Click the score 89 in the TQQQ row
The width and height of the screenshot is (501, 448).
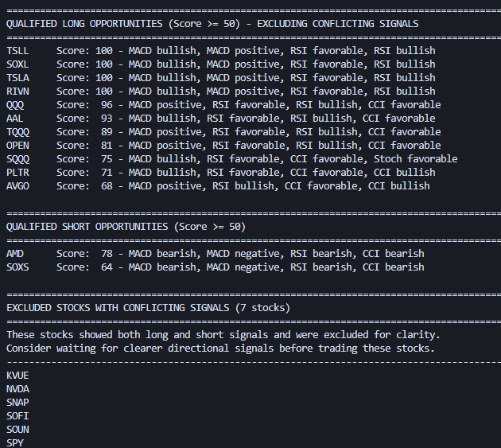click(x=107, y=132)
